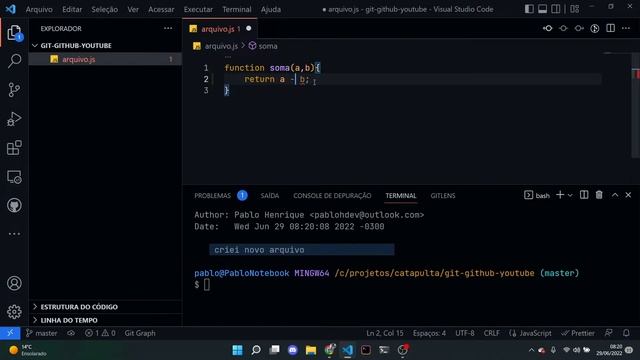
Task: Toggle the bottom panel layout button
Action: [x=542, y=9]
